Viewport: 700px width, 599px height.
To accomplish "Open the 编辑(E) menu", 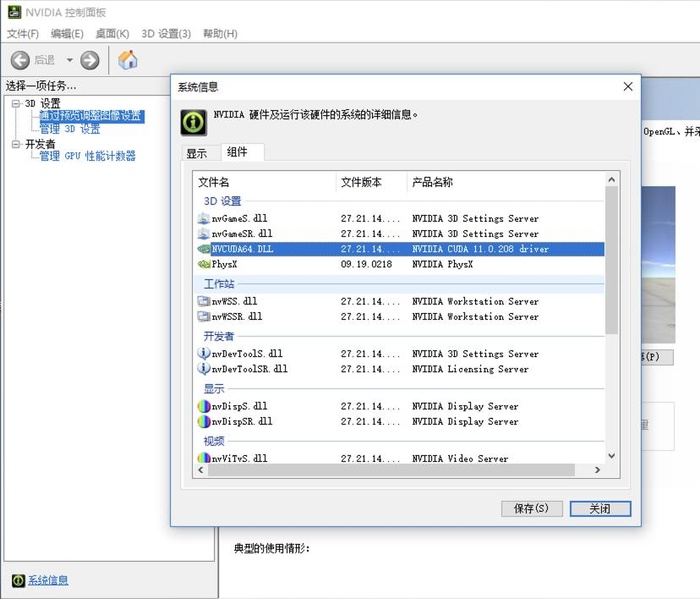I will 67,34.
